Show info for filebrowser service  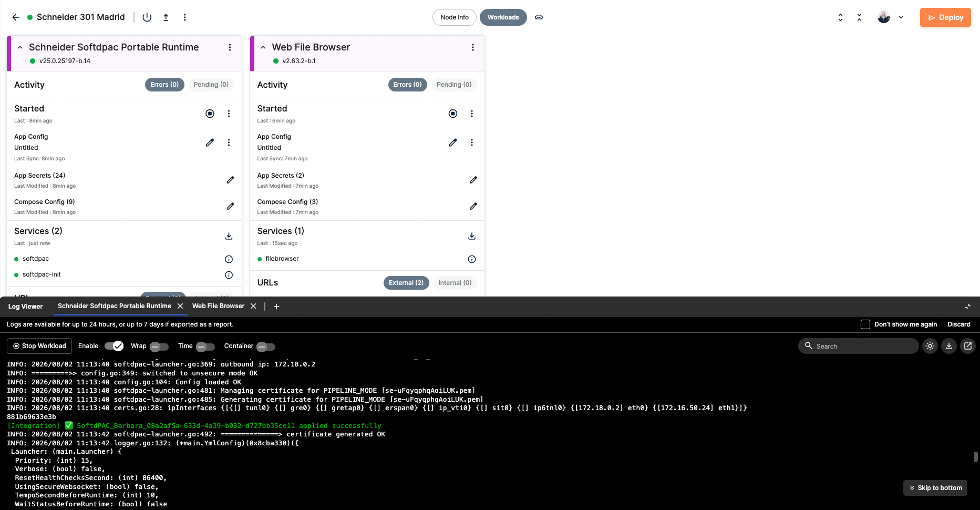pyautogui.click(x=472, y=259)
